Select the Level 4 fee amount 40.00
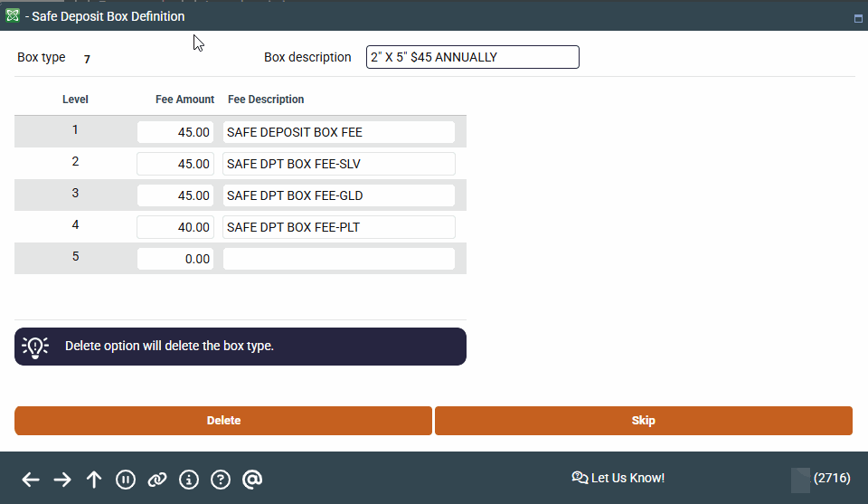This screenshot has width=868, height=504. point(175,227)
